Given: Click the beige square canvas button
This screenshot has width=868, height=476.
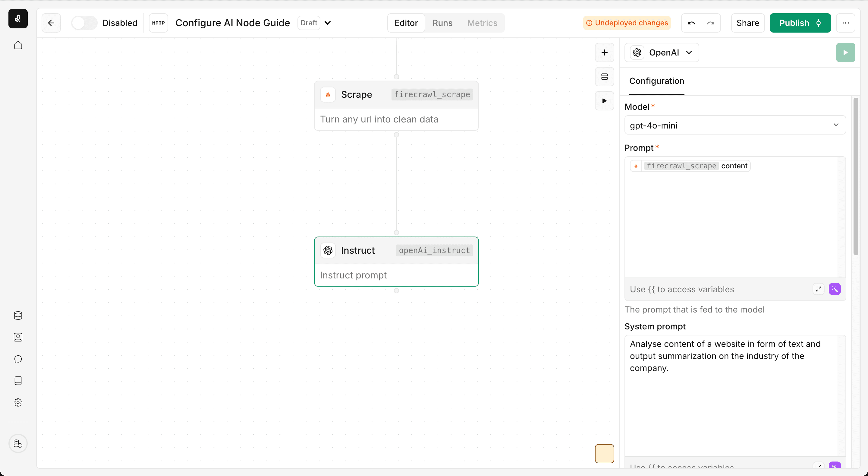Looking at the screenshot, I should (x=605, y=453).
